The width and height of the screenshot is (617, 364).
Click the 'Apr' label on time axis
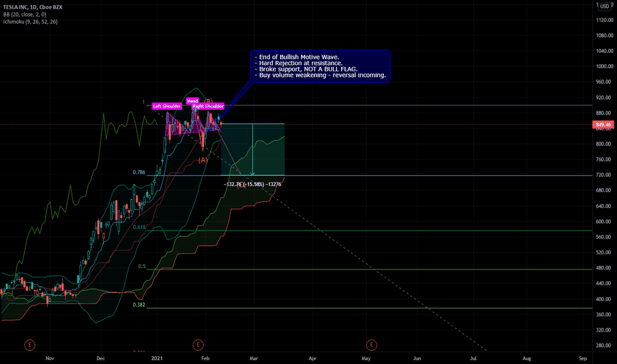(312, 359)
